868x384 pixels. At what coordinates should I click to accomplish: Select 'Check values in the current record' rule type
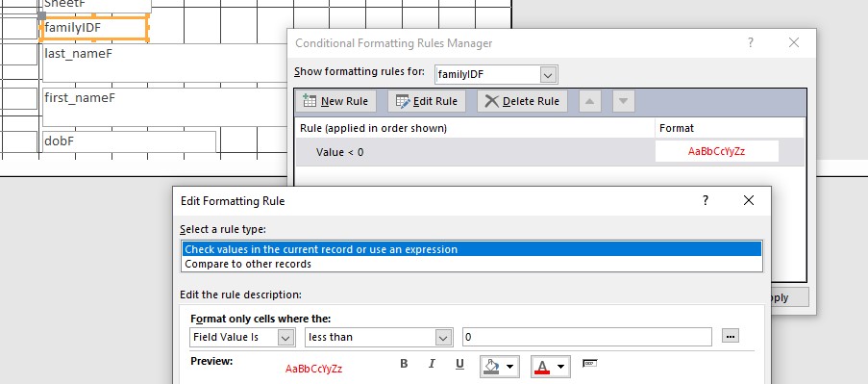(x=472, y=249)
